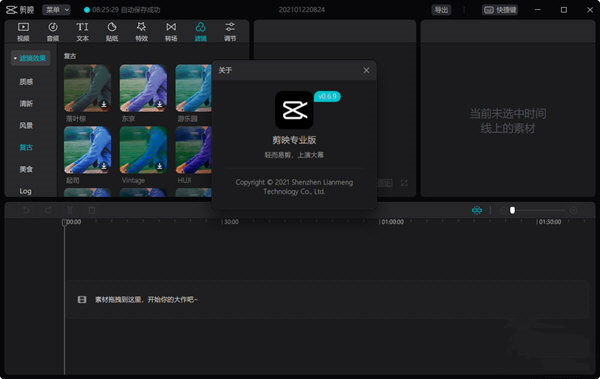Click the 当前未选中时间线上的素材 message
Viewport: 600px width, 379px height.
(x=508, y=121)
